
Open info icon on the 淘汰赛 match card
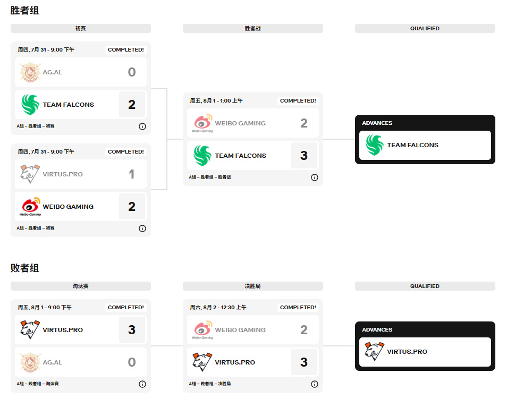[x=142, y=384]
